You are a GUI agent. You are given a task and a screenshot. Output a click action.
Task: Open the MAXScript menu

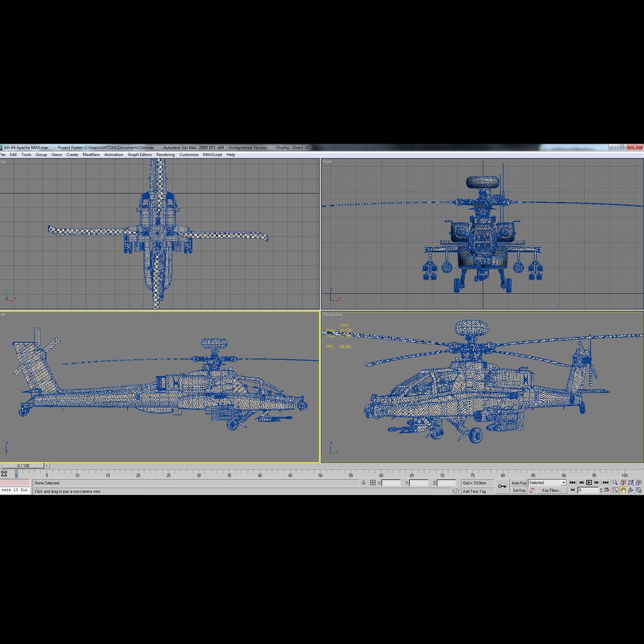pyautogui.click(x=212, y=155)
